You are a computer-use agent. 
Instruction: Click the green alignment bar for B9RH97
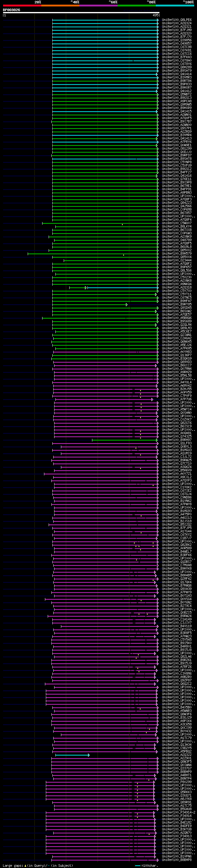[125, 440]
